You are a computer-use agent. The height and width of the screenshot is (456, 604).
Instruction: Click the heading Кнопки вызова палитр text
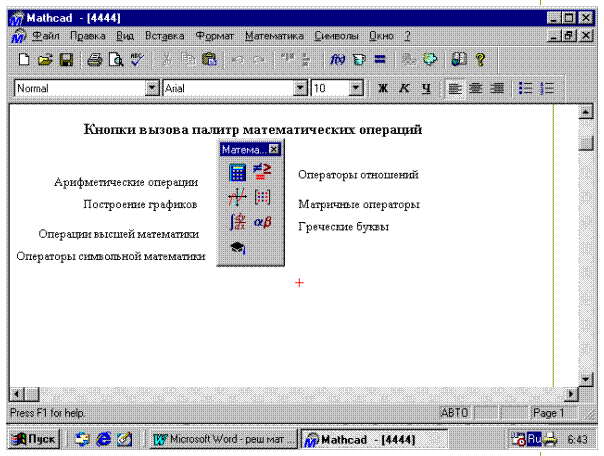(163, 129)
